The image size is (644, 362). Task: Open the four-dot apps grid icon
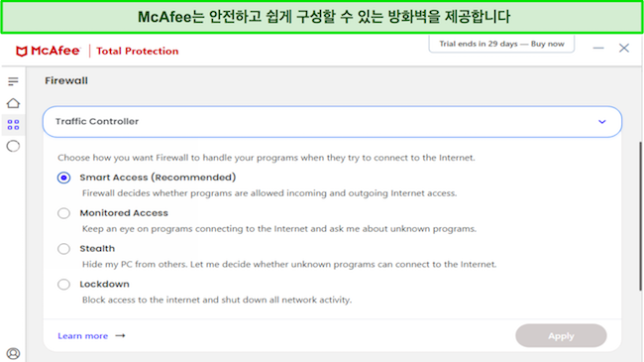click(x=13, y=125)
